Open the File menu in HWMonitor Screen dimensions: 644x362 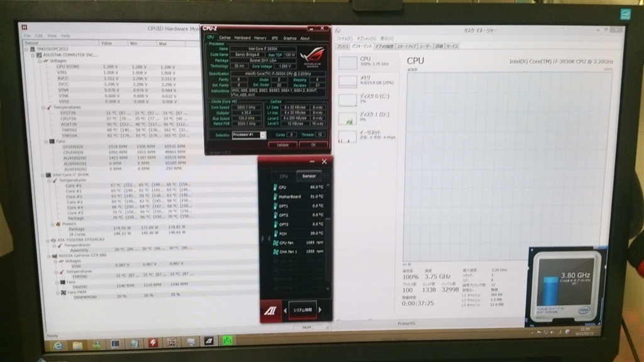tap(27, 36)
